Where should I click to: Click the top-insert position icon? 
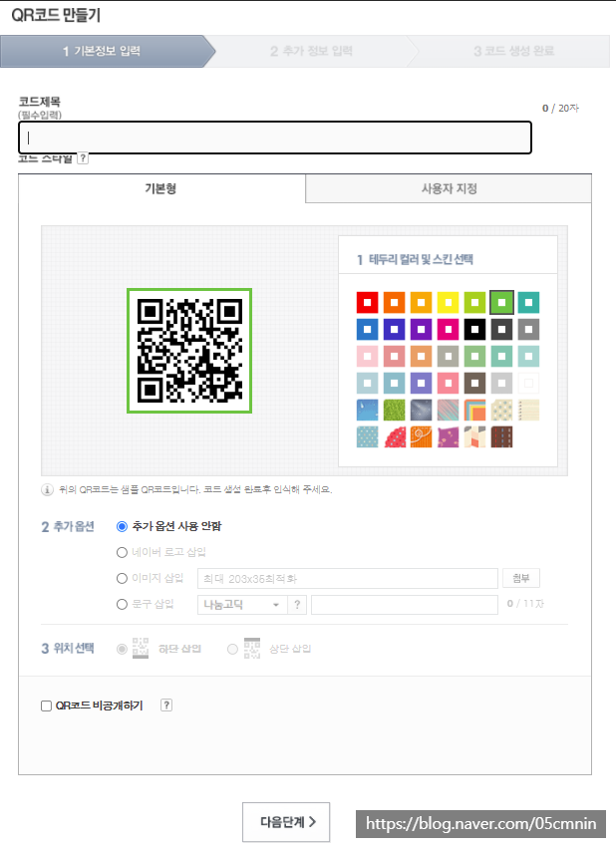tap(252, 648)
